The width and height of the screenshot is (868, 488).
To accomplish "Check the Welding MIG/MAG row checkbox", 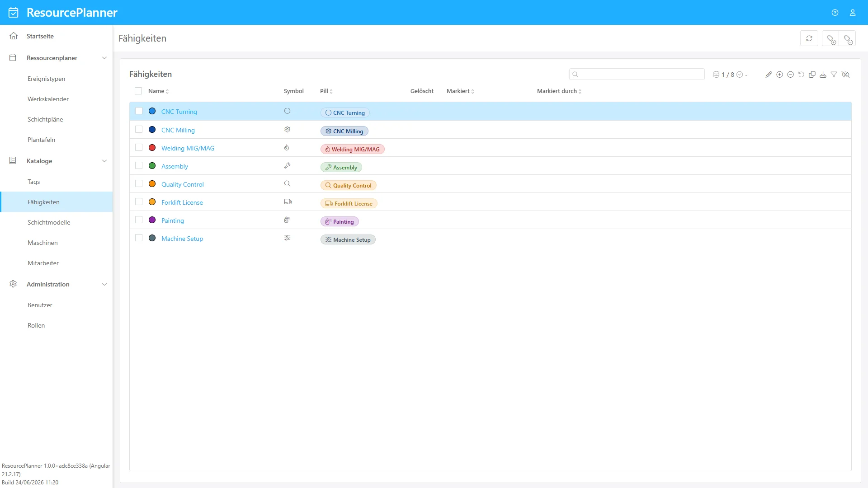I will (x=139, y=147).
